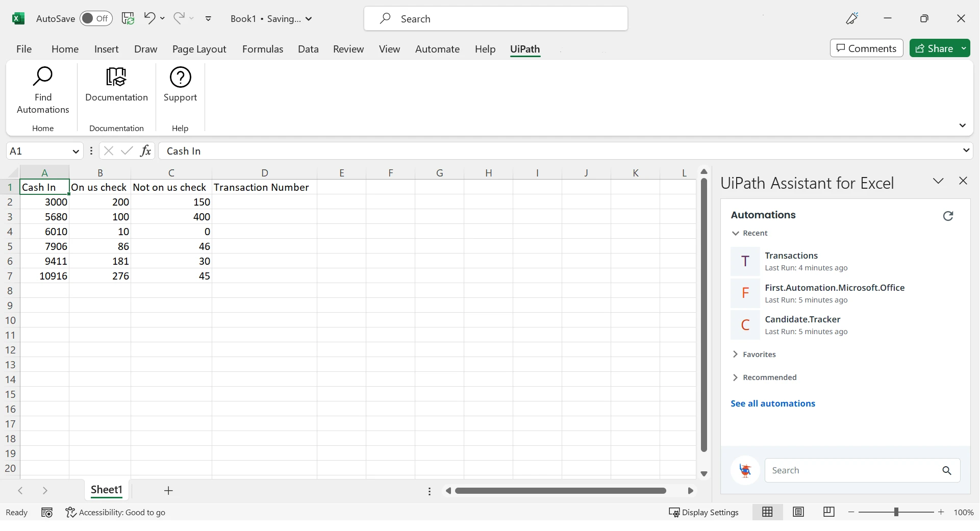Click the Share button
Screen dimensions: 980x531
tap(934, 48)
